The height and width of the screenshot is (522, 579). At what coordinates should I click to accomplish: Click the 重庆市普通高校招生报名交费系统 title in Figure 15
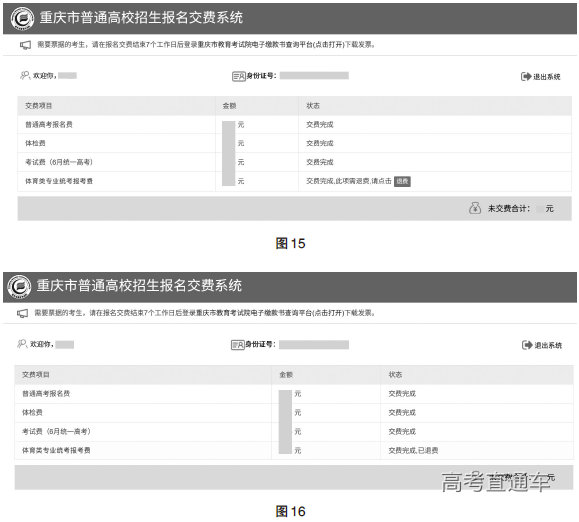click(141, 18)
